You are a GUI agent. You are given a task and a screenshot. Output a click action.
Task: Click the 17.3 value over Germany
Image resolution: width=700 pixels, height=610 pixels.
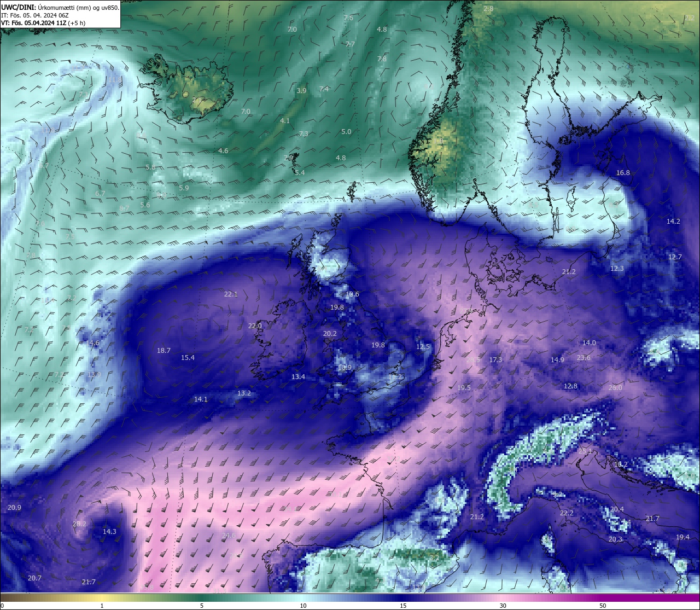point(495,360)
